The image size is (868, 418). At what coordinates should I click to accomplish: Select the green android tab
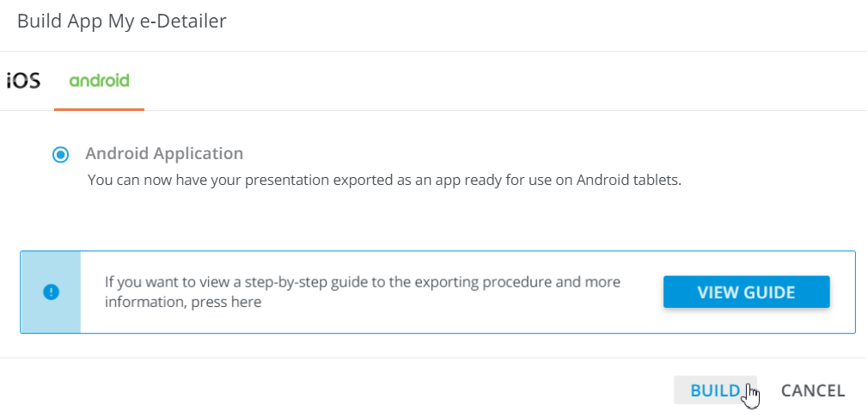pos(99,81)
